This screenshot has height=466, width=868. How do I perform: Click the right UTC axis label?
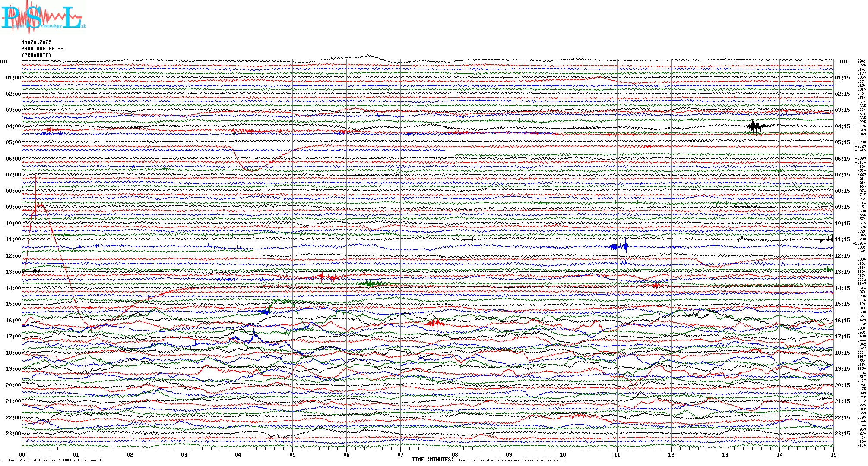tap(844, 62)
